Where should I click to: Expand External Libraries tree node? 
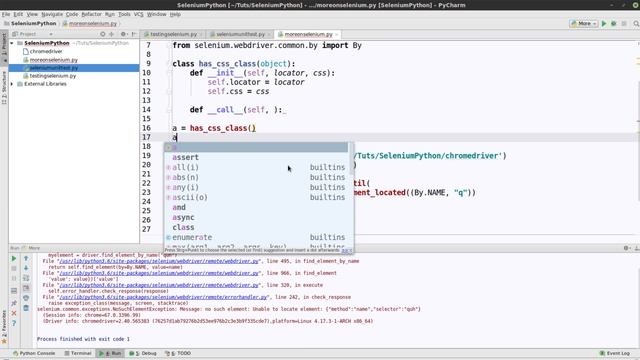(x=12, y=84)
